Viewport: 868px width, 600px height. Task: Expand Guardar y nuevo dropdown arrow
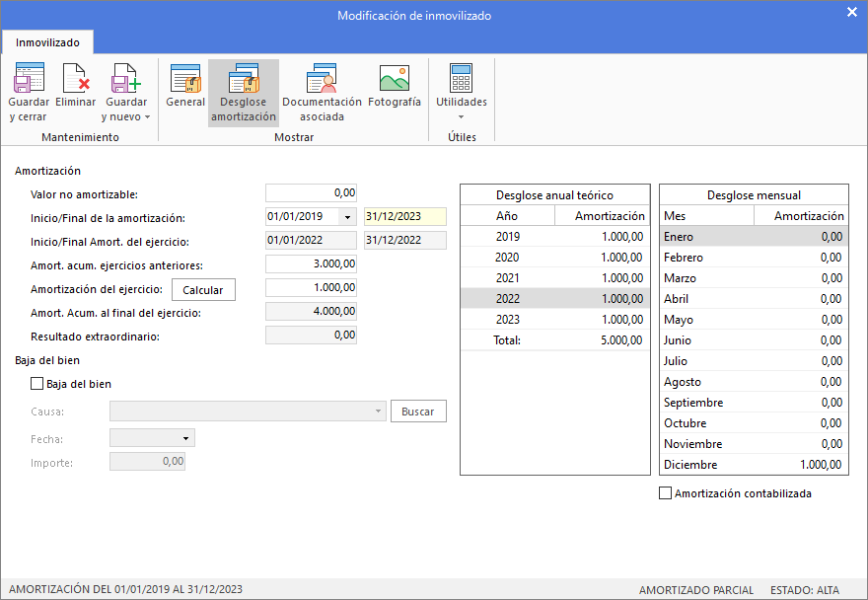147,116
